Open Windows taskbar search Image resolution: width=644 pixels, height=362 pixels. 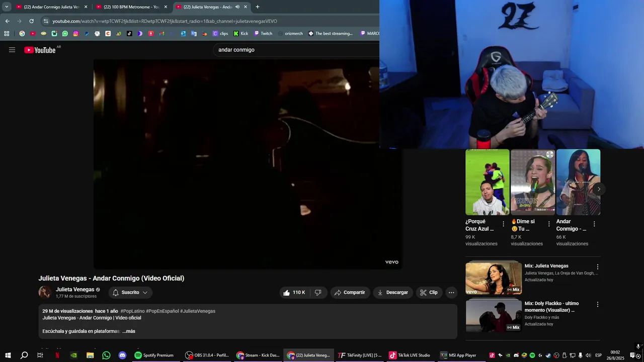point(24,355)
